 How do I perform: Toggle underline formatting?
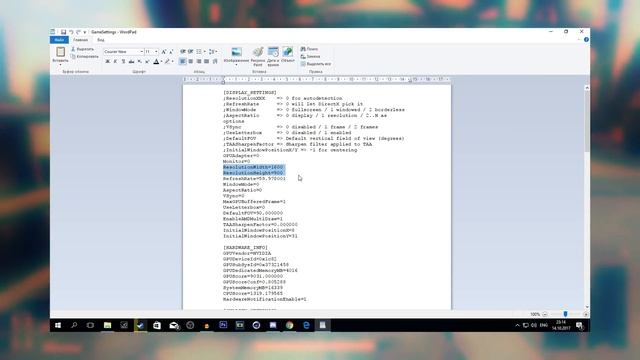point(123,61)
